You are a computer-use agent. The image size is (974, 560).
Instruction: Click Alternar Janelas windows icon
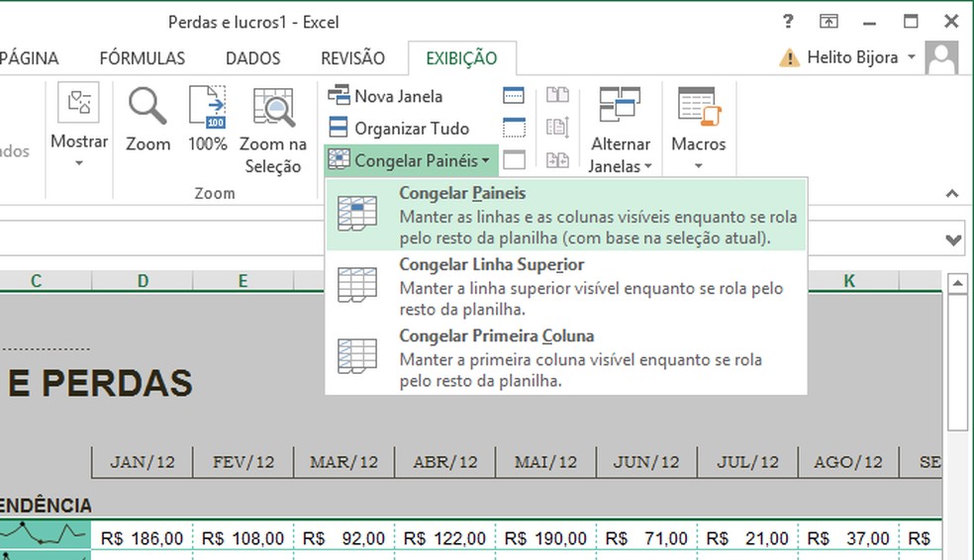(x=620, y=104)
